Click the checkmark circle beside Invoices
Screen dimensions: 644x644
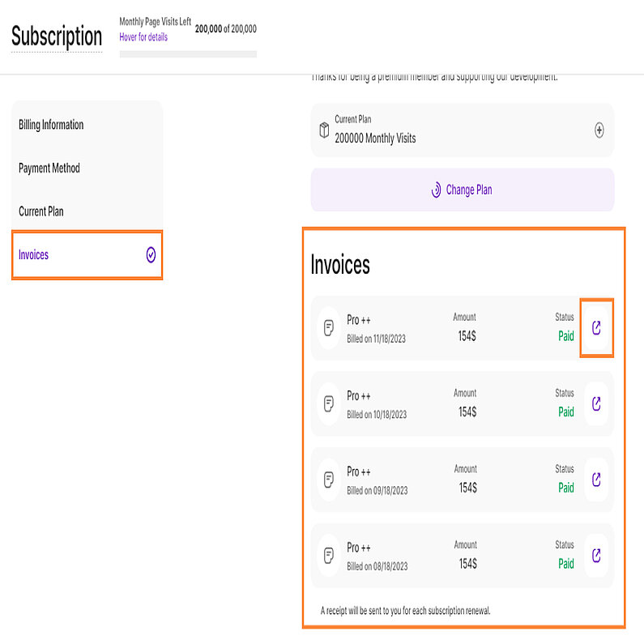[151, 255]
